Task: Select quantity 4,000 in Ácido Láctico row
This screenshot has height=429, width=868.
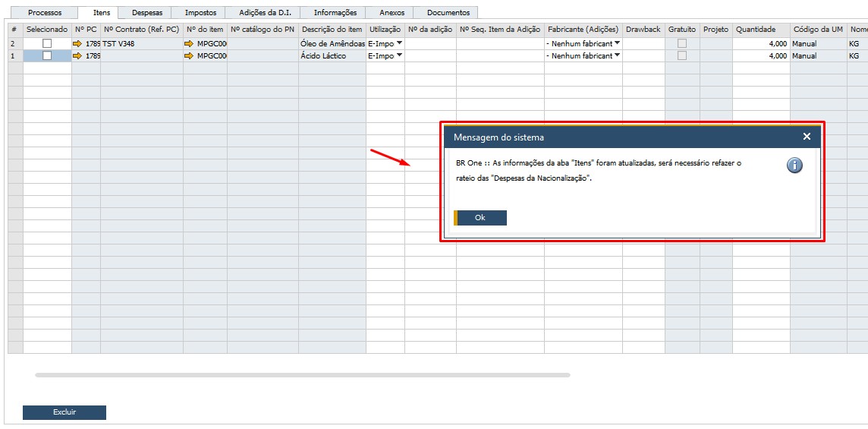Action: [x=761, y=55]
